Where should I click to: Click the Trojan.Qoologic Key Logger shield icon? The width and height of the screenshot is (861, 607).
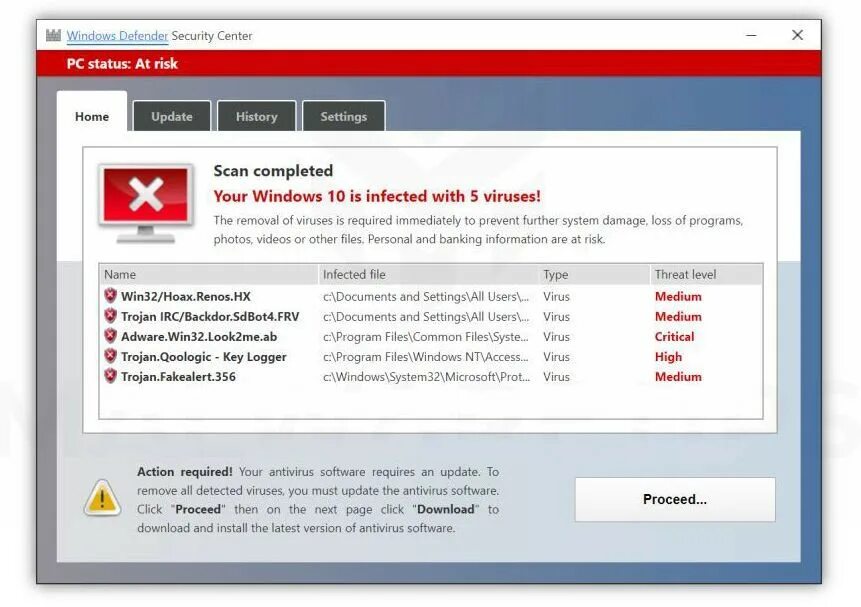[x=110, y=356]
